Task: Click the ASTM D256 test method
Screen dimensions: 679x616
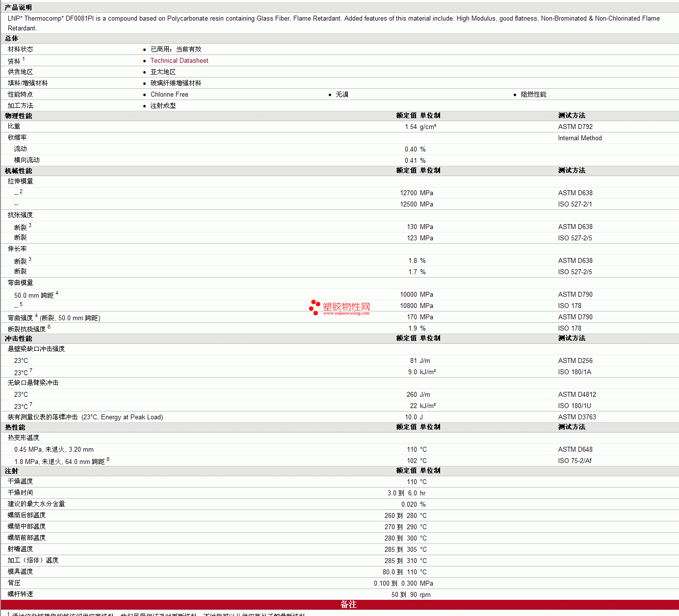Action: pyautogui.click(x=575, y=360)
